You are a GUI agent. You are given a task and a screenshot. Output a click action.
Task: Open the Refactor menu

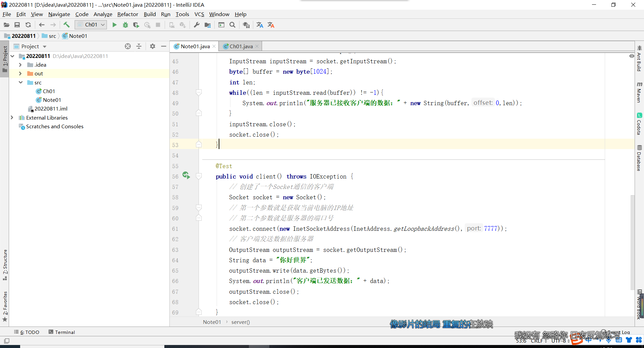[127, 14]
